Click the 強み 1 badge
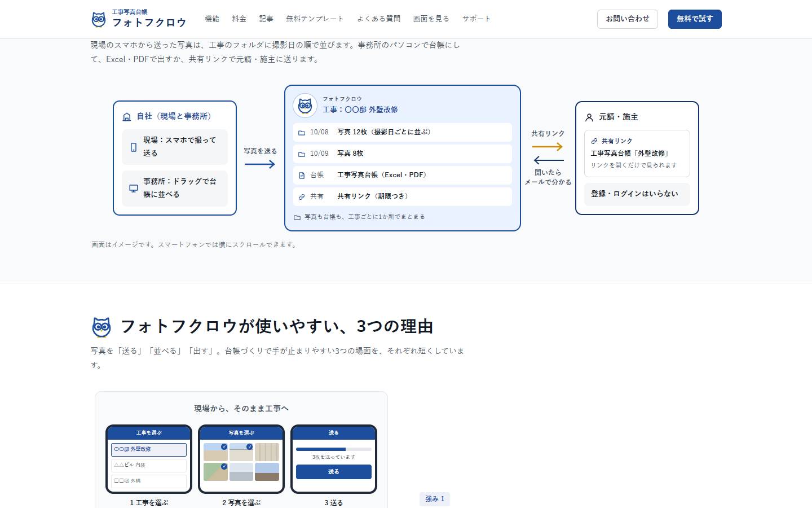This screenshot has height=508, width=812. [x=435, y=499]
